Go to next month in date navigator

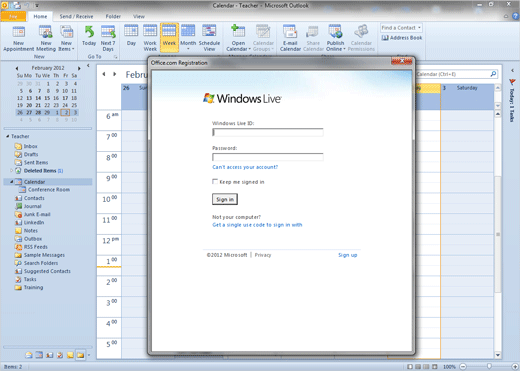point(79,68)
